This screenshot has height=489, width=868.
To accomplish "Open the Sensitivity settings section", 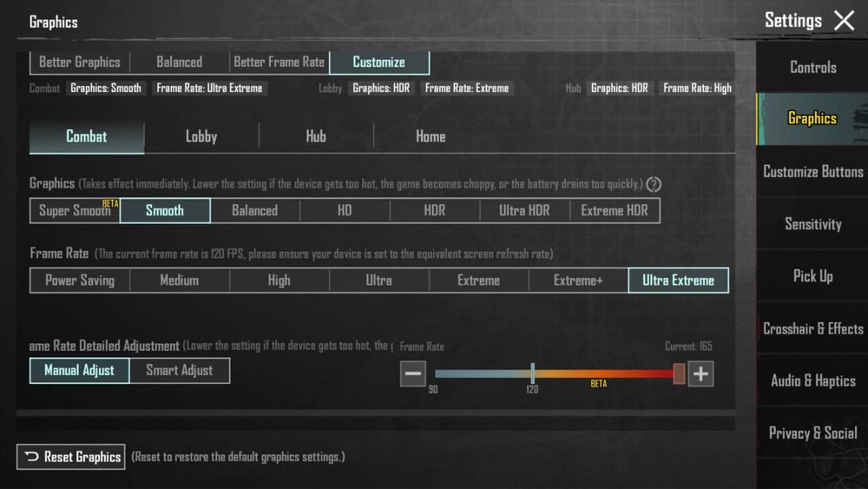I will [x=812, y=224].
